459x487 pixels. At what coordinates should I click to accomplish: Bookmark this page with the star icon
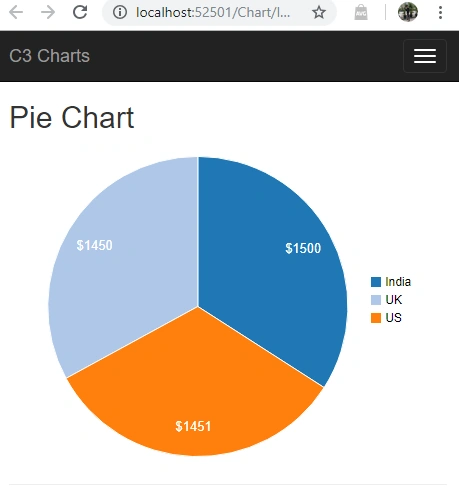pos(319,12)
